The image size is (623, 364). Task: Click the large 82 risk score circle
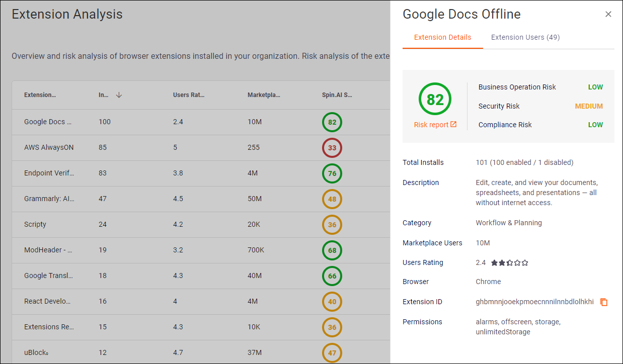pos(435,99)
